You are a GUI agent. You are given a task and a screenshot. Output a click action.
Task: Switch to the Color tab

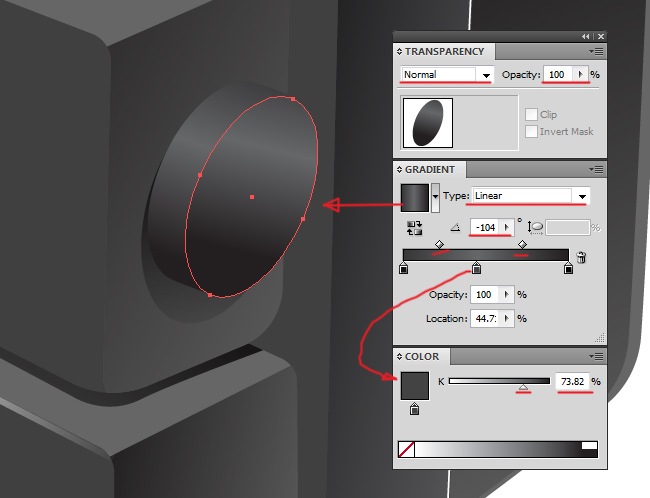pos(422,357)
